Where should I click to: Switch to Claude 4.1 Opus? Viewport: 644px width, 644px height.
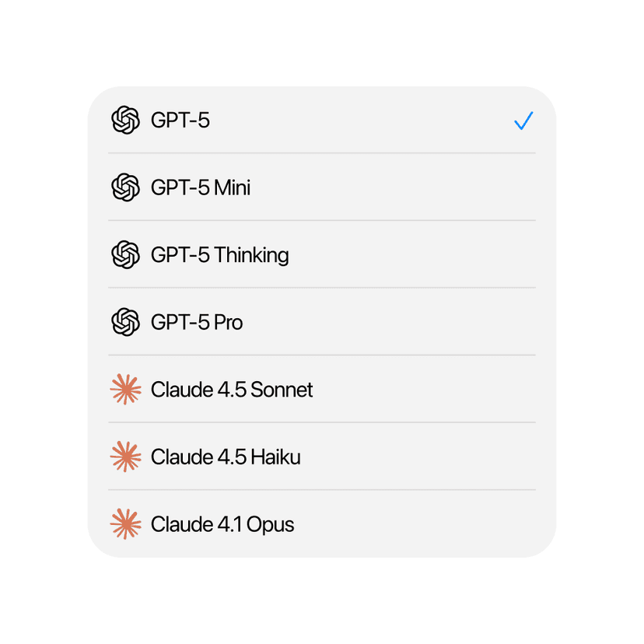click(x=222, y=524)
